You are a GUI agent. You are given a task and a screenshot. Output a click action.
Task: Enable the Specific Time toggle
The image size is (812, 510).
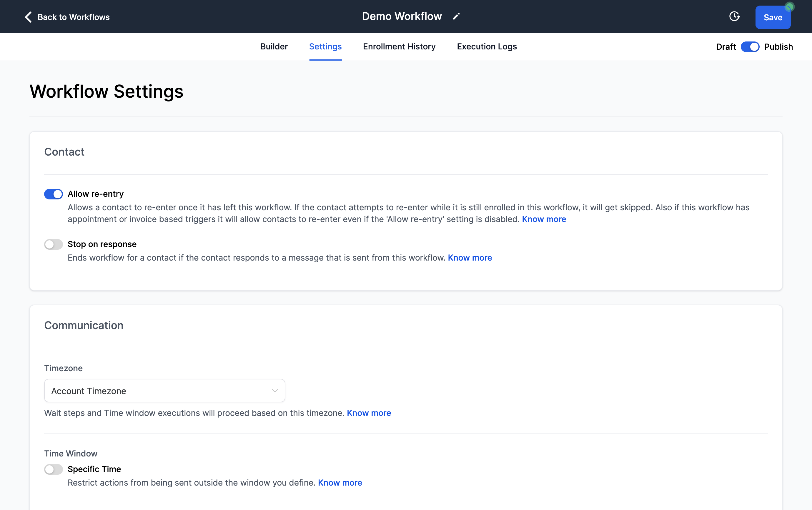pos(53,469)
